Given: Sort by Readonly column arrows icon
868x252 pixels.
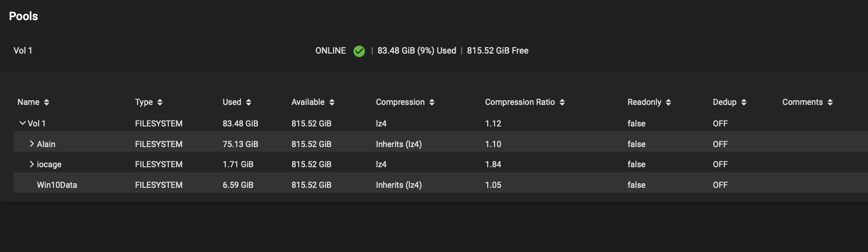Looking at the screenshot, I should click(x=668, y=103).
